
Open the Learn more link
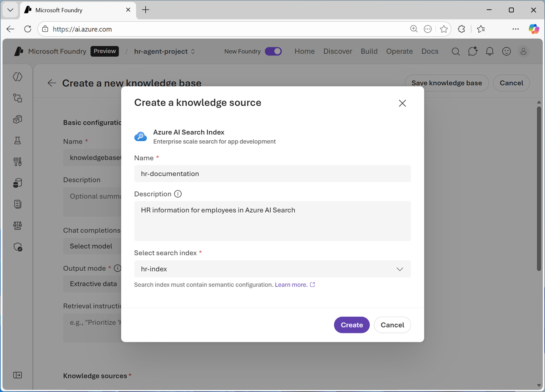pyautogui.click(x=295, y=285)
